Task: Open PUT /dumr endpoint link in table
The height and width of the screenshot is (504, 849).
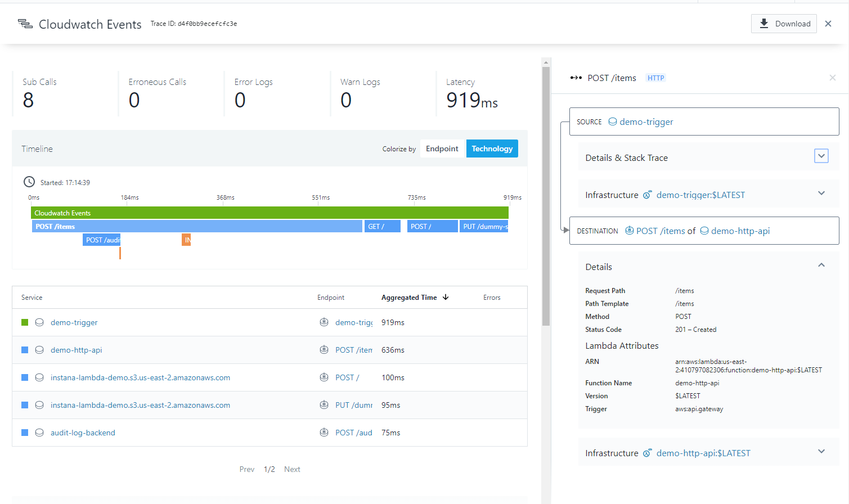Action: click(x=354, y=405)
